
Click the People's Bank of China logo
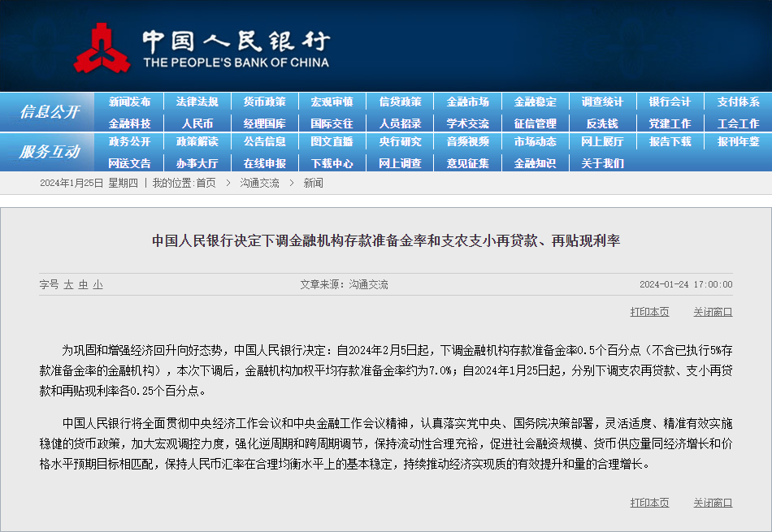[102, 47]
